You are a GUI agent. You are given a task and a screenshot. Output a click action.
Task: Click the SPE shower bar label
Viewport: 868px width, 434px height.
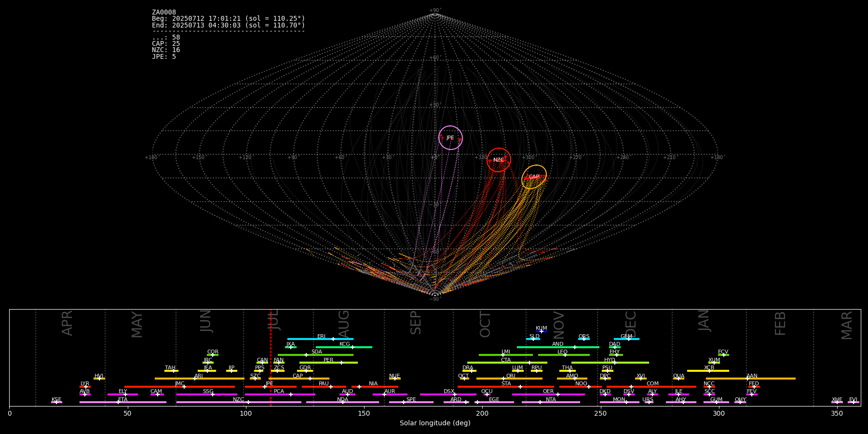point(411,400)
